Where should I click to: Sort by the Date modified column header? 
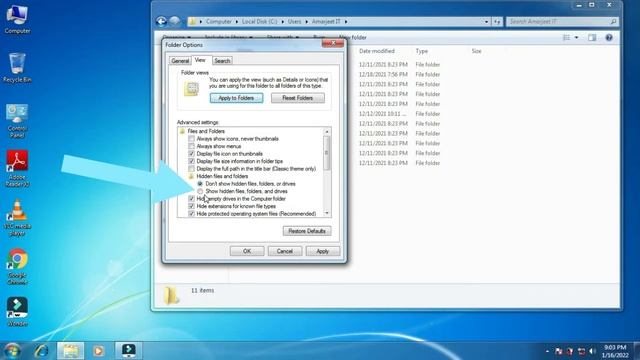point(377,51)
